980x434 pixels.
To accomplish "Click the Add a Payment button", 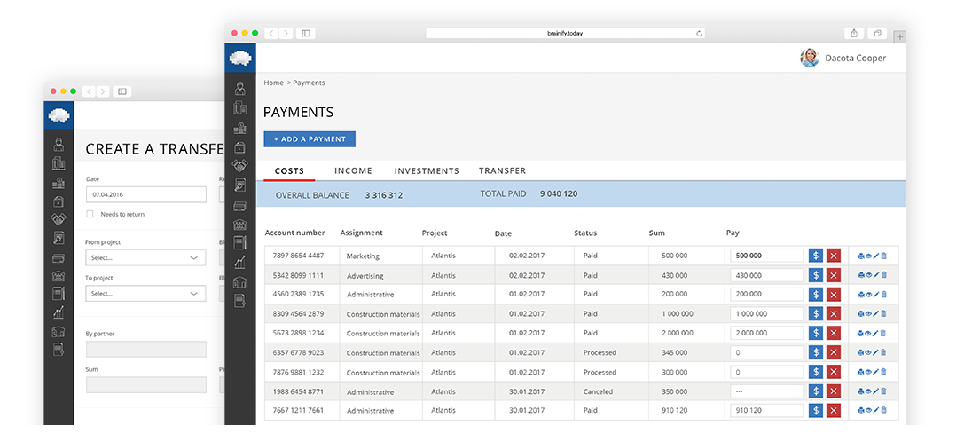I will (310, 138).
